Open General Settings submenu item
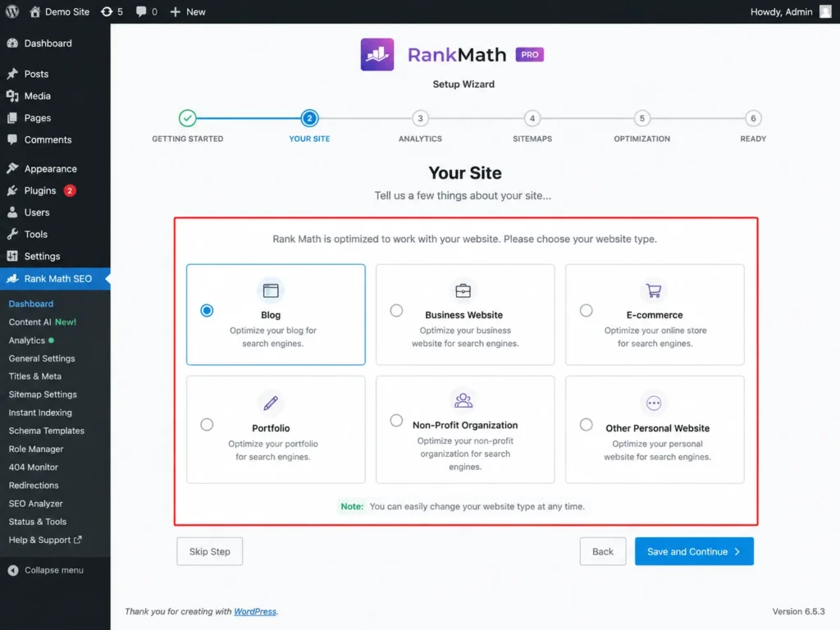The height and width of the screenshot is (630, 840). coord(42,358)
